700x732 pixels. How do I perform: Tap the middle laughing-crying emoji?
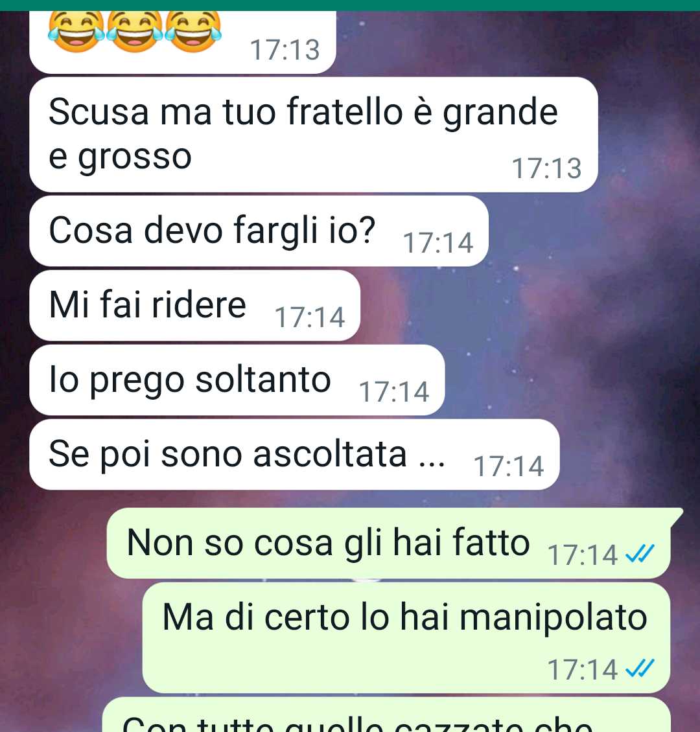click(135, 32)
